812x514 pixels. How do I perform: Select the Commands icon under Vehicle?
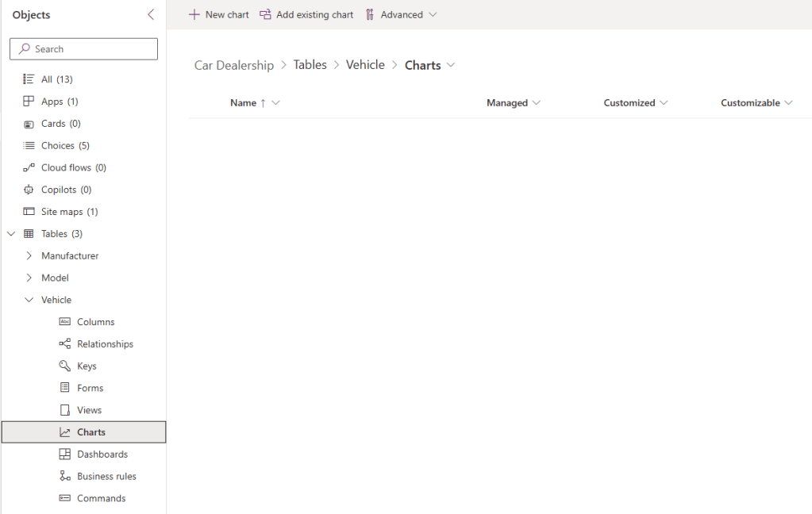[x=65, y=498]
